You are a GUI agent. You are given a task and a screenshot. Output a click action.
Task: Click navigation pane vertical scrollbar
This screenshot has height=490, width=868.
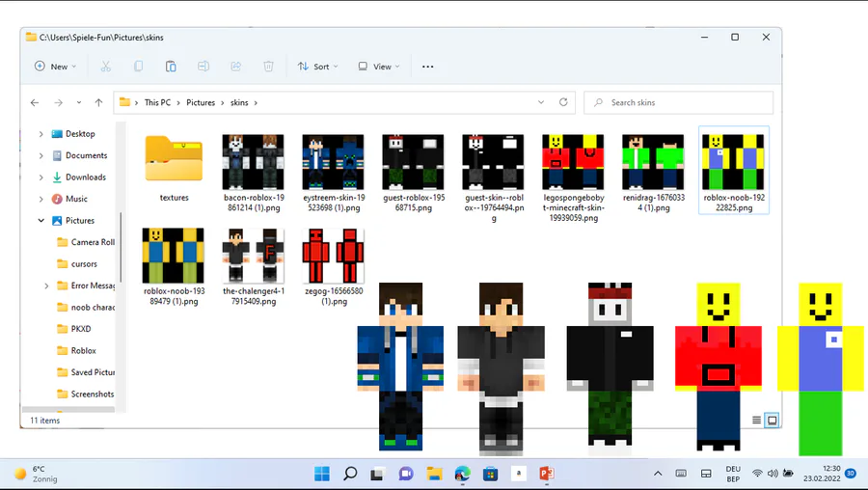pos(121,248)
